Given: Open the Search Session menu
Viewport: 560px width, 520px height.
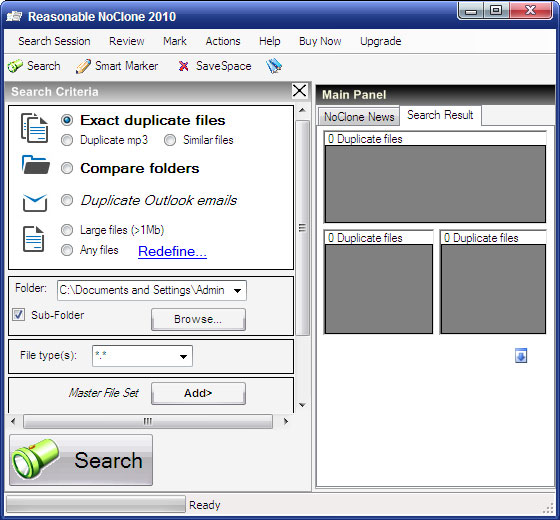Looking at the screenshot, I should pos(54,41).
